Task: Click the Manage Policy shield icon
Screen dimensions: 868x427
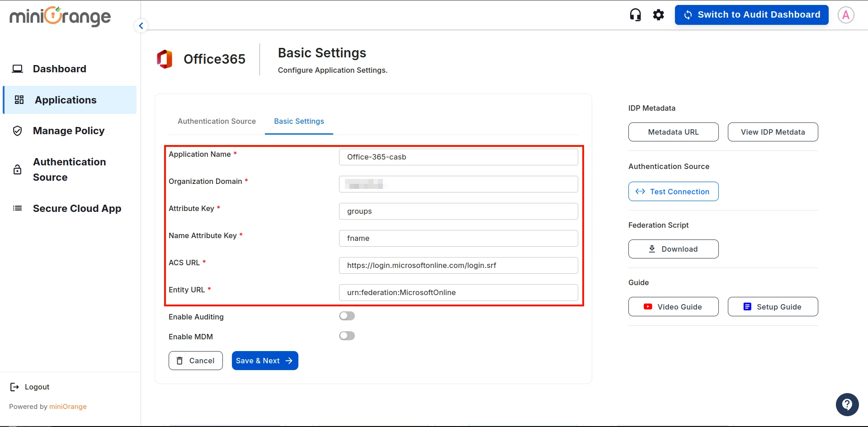Action: (17, 131)
